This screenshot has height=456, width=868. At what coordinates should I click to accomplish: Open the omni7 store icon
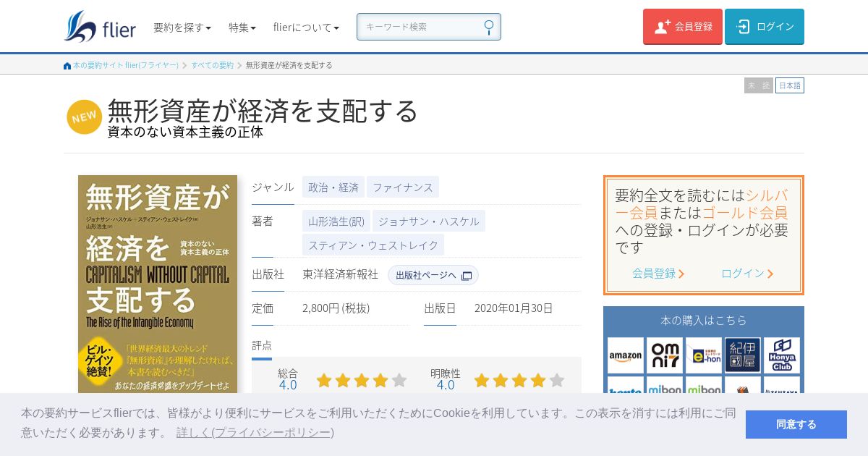(665, 355)
